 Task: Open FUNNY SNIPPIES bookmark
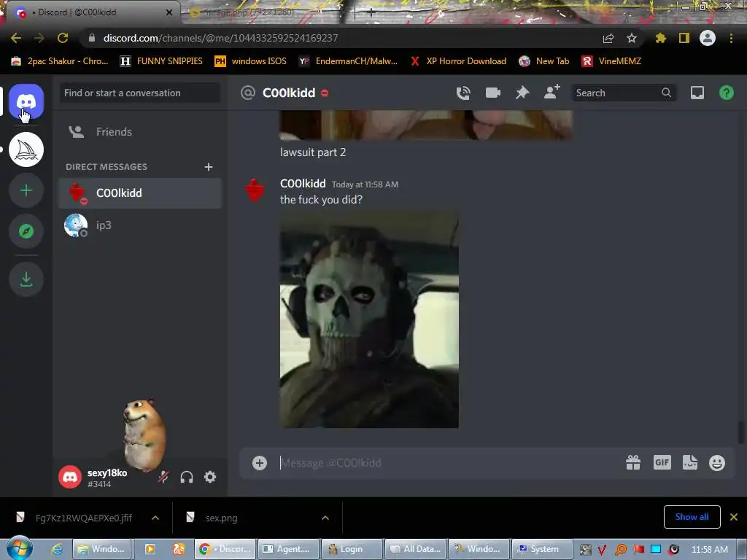pos(161,61)
